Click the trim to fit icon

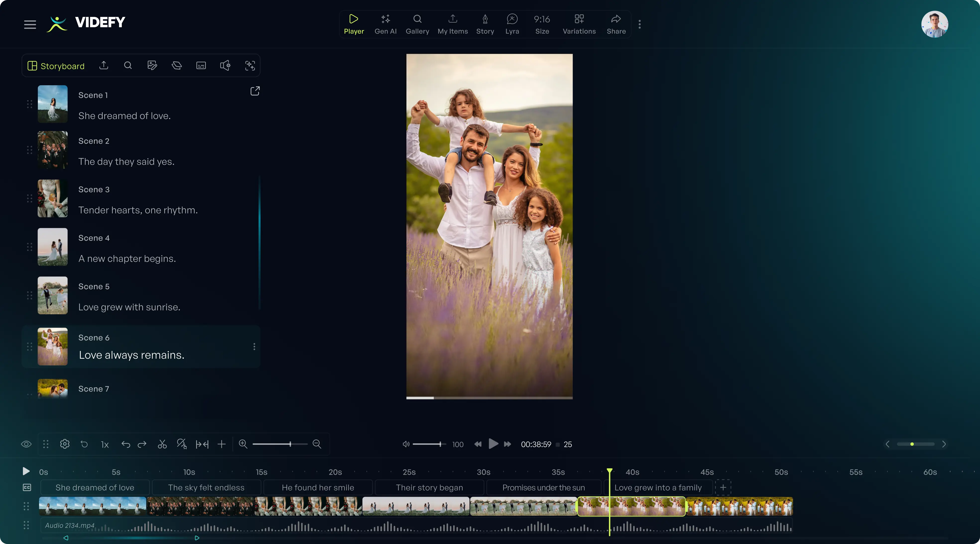pyautogui.click(x=202, y=444)
